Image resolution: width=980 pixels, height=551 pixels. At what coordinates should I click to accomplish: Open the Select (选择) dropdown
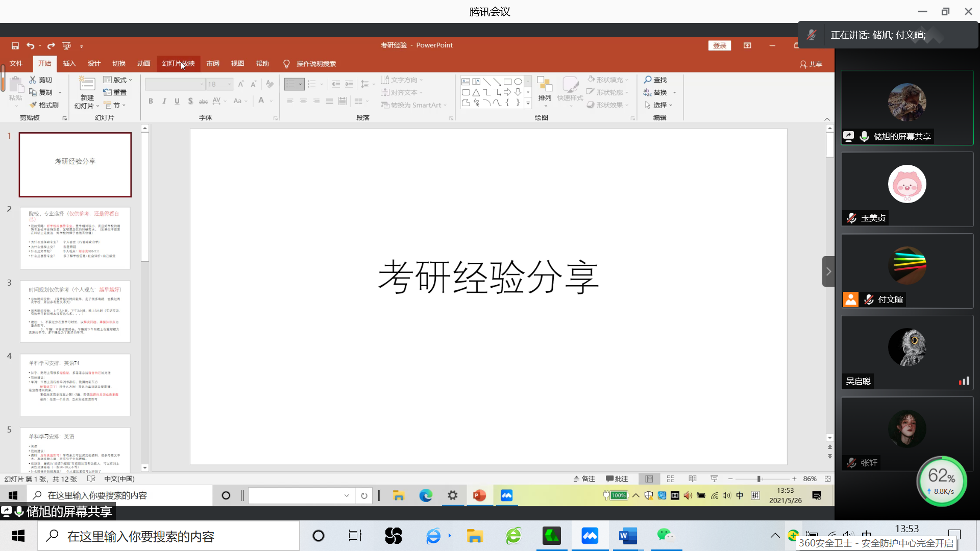pyautogui.click(x=659, y=105)
